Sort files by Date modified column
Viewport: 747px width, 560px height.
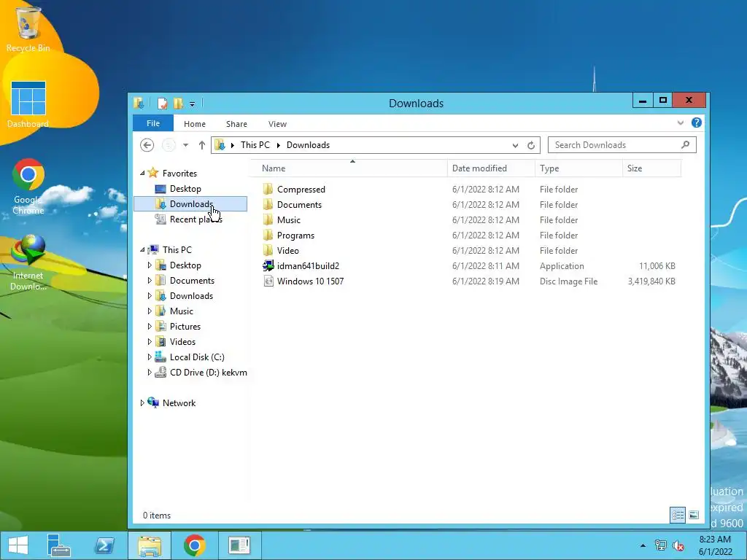point(491,168)
